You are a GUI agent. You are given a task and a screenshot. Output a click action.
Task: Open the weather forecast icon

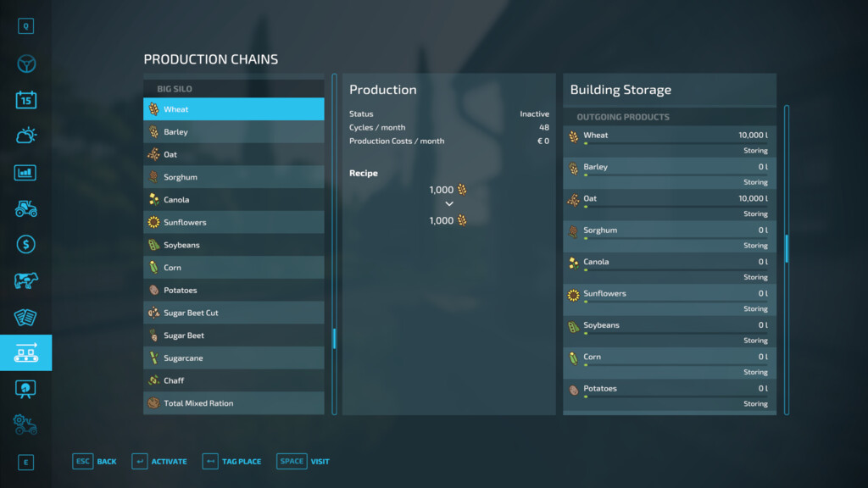pos(26,136)
